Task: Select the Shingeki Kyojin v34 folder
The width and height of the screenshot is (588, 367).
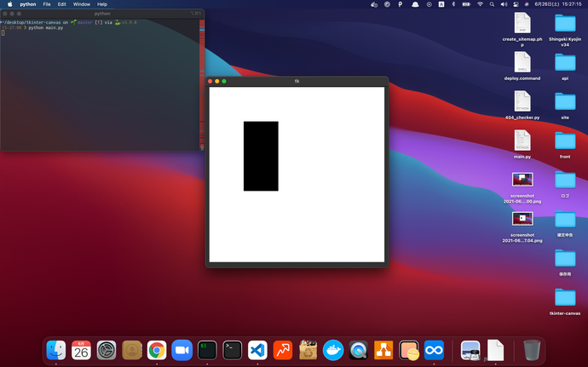Action: (x=565, y=23)
